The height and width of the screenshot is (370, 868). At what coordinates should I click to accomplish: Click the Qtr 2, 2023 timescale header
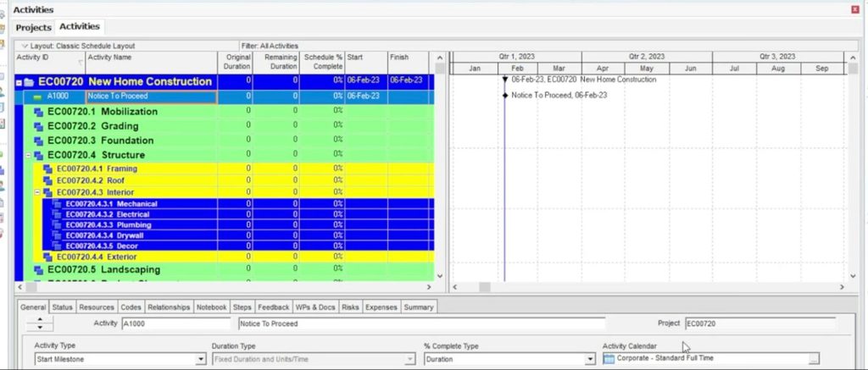click(647, 57)
